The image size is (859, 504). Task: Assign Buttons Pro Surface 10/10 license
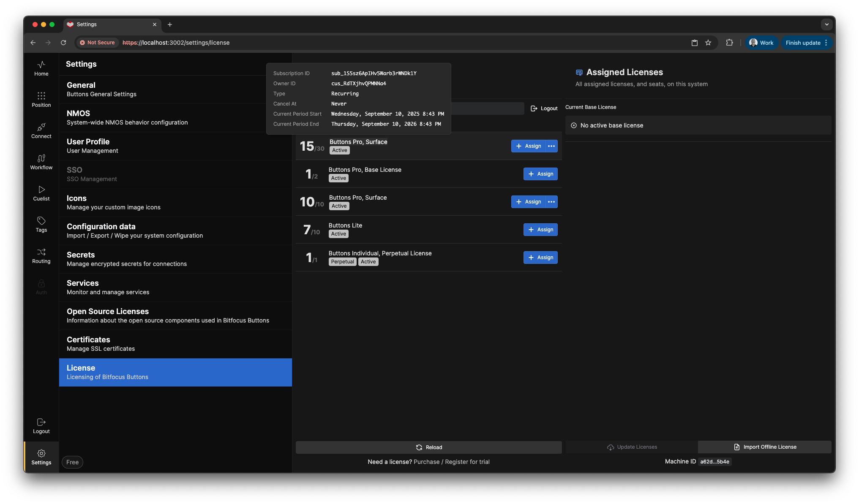pos(528,202)
